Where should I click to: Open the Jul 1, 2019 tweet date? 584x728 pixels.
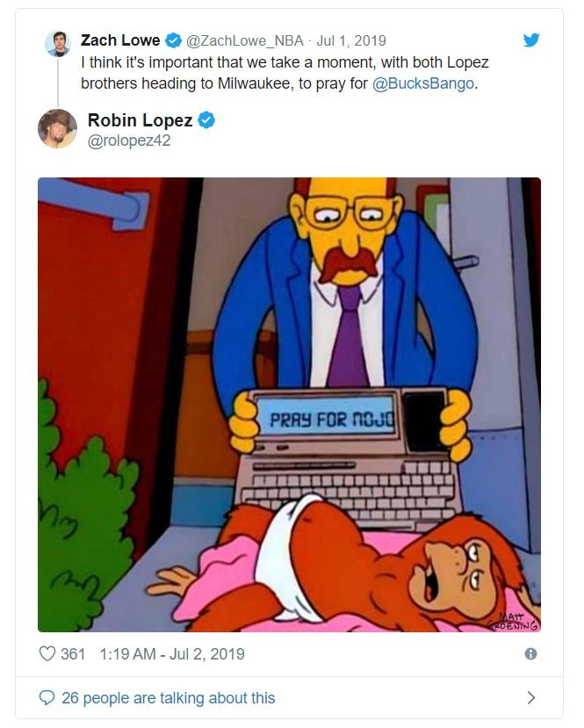tap(351, 41)
